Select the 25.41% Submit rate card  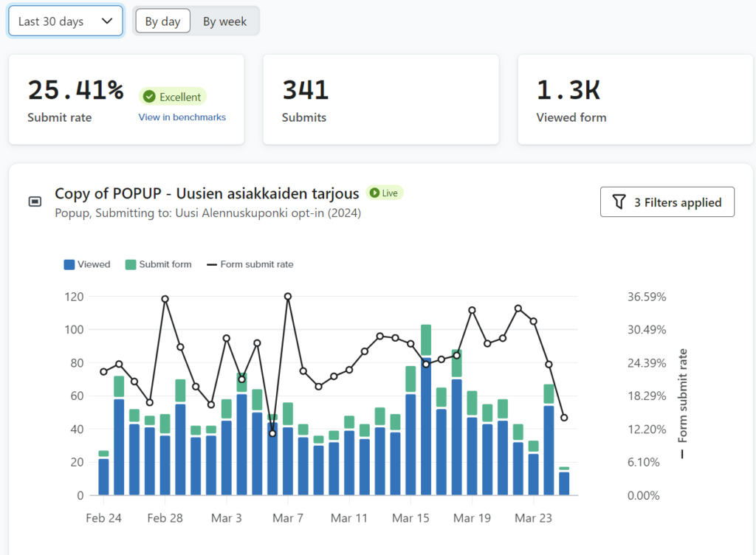tap(126, 99)
